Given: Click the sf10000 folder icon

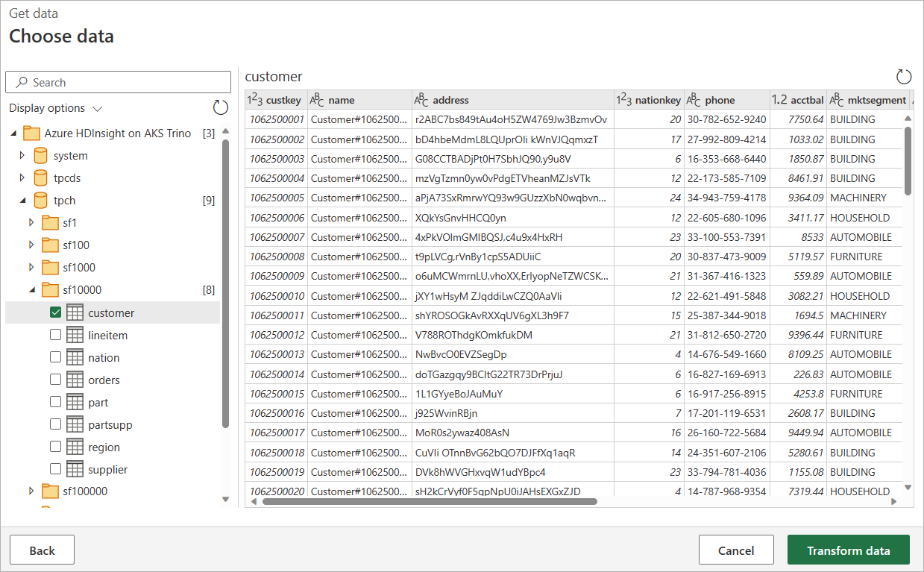Looking at the screenshot, I should pyautogui.click(x=50, y=290).
